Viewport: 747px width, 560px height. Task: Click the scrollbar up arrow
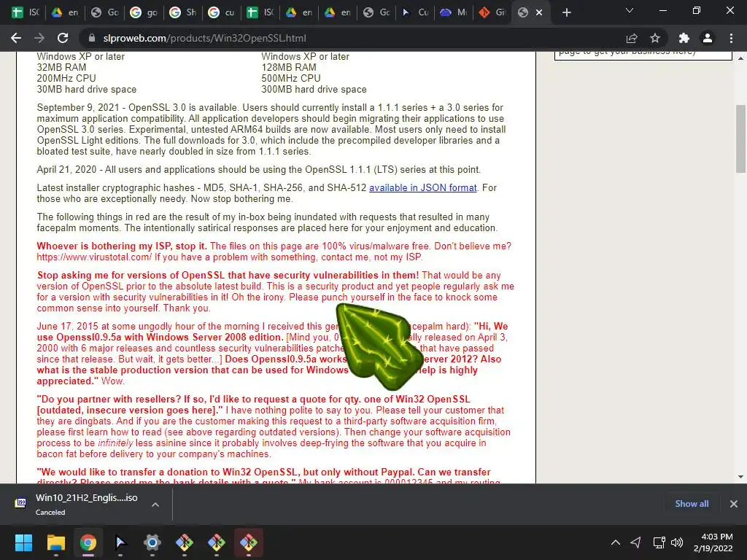click(741, 58)
